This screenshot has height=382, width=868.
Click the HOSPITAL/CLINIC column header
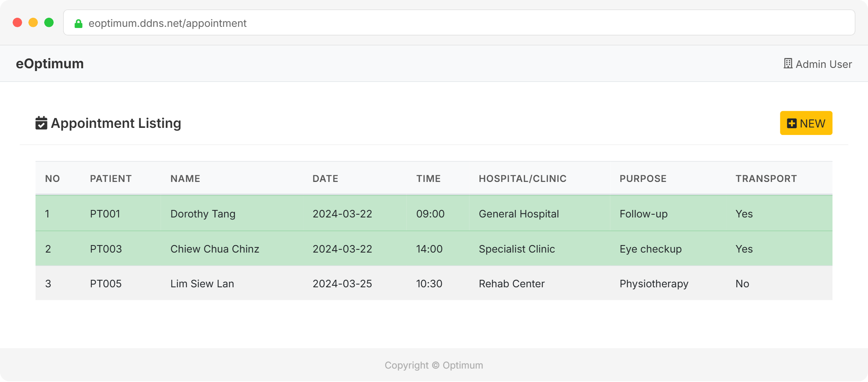pyautogui.click(x=522, y=179)
